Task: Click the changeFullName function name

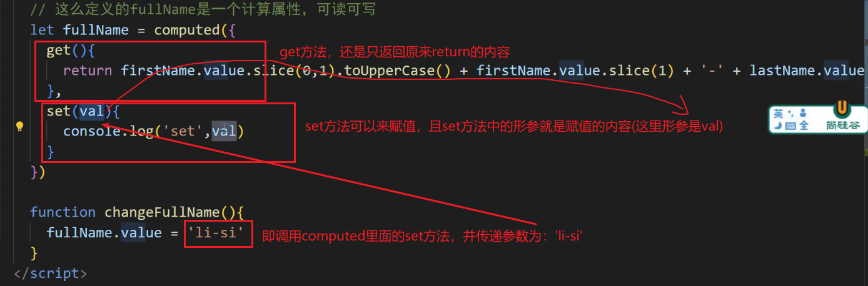Action: click(x=162, y=212)
